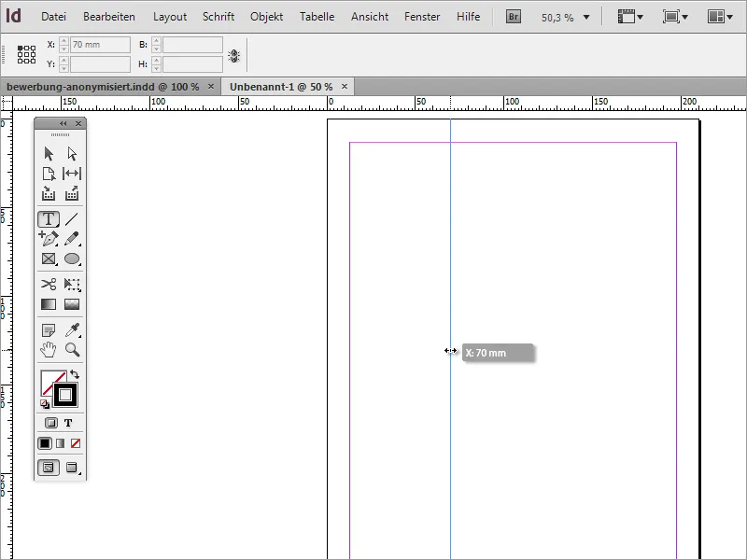The width and height of the screenshot is (747, 560).
Task: Select the Pen tool
Action: point(49,239)
